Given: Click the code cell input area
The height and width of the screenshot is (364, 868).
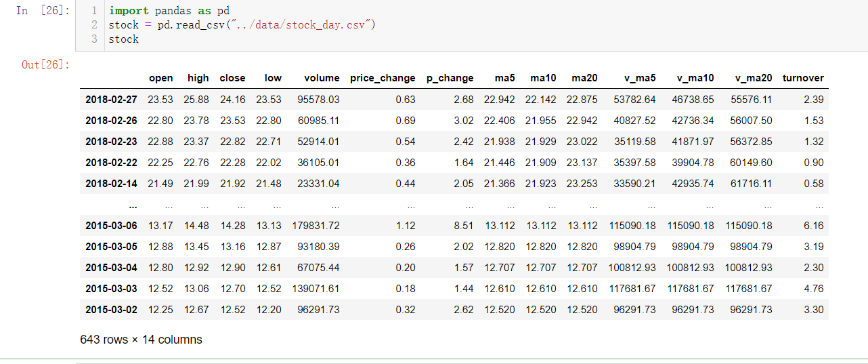Looking at the screenshot, I should [471, 26].
